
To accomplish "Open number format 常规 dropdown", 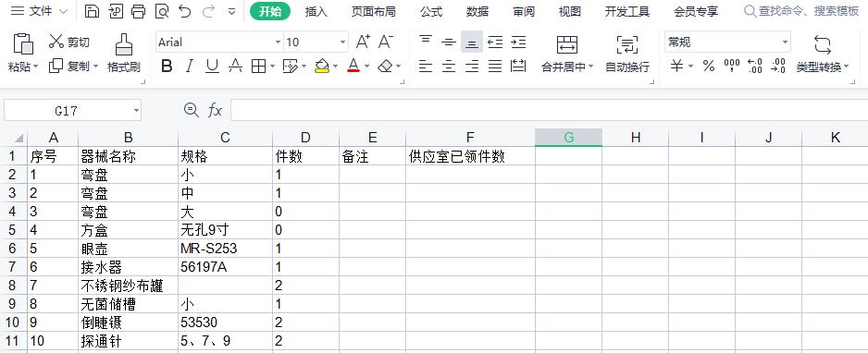I will pyautogui.click(x=785, y=42).
